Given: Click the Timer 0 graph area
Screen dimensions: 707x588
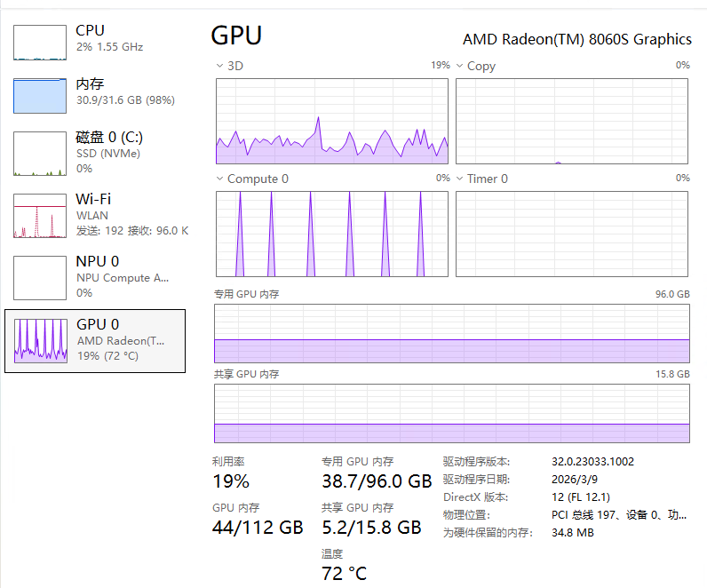Looking at the screenshot, I should click(571, 234).
